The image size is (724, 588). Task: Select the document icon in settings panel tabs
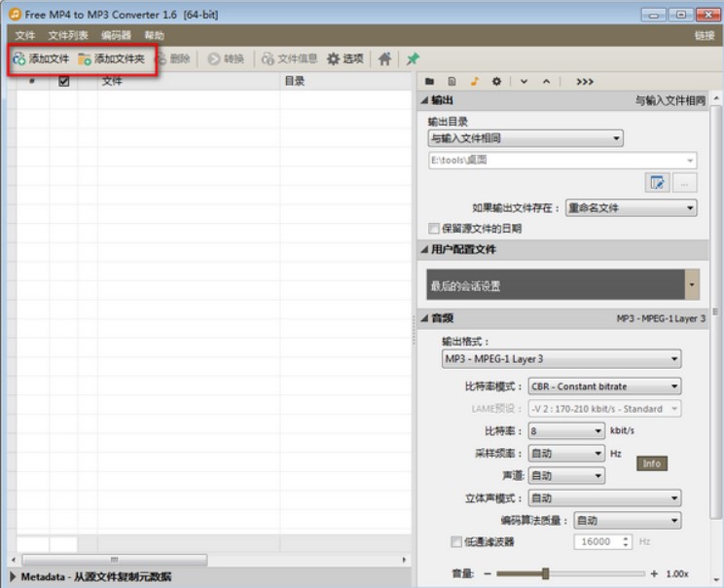click(x=452, y=82)
